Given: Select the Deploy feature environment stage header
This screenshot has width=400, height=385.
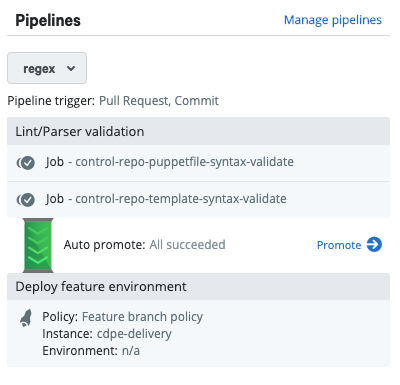Looking at the screenshot, I should tap(198, 287).
